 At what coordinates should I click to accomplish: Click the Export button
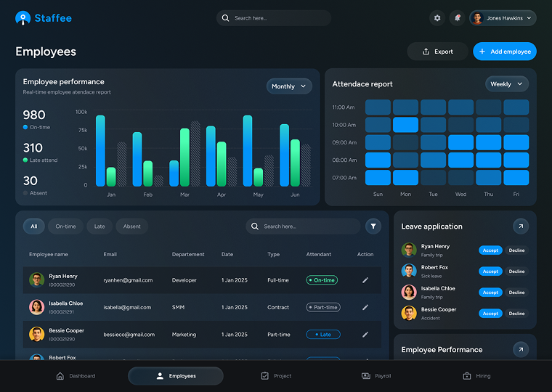pyautogui.click(x=437, y=52)
